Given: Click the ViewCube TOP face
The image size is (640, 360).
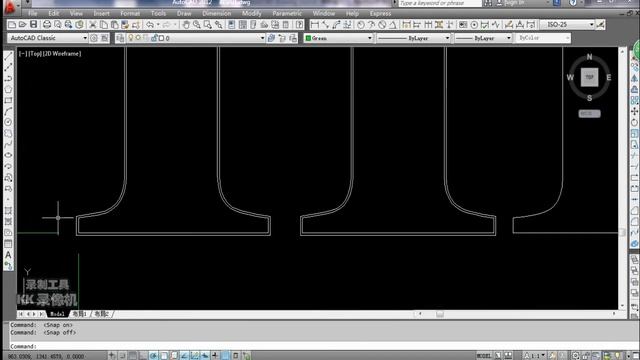Looking at the screenshot, I should tap(589, 77).
